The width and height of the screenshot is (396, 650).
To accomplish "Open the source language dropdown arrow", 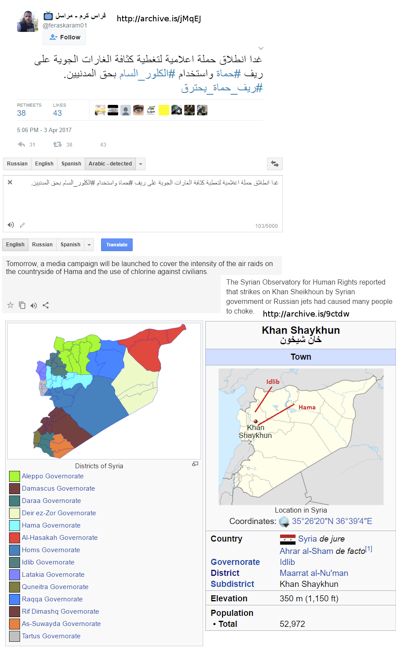I will [x=141, y=164].
